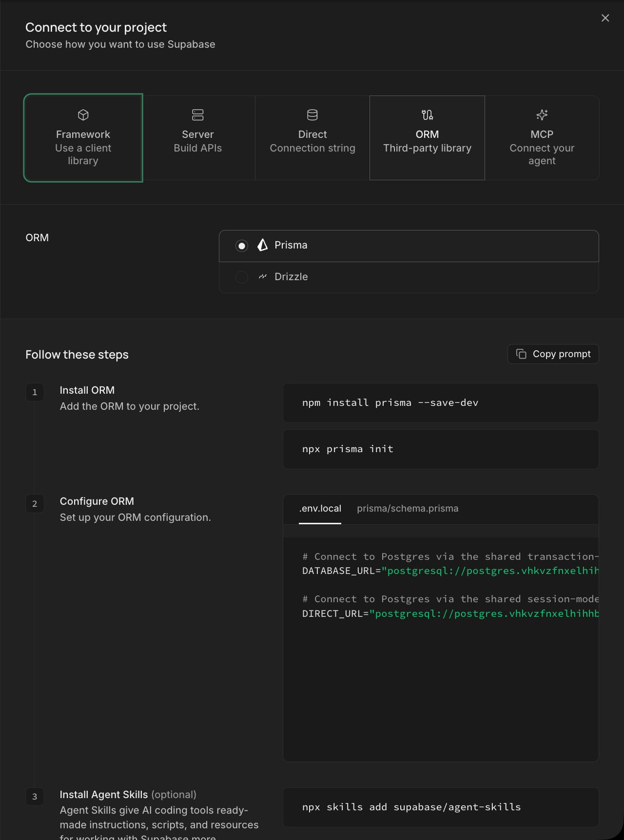The image size is (624, 840).
Task: Select the Framework cube icon
Action: [x=83, y=115]
